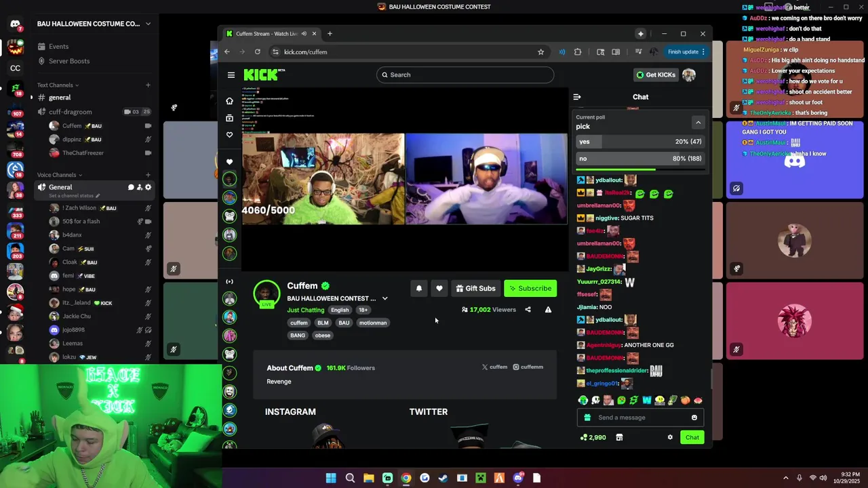Click the motionman tag
Screen dimensions: 868x488
[x=373, y=323]
